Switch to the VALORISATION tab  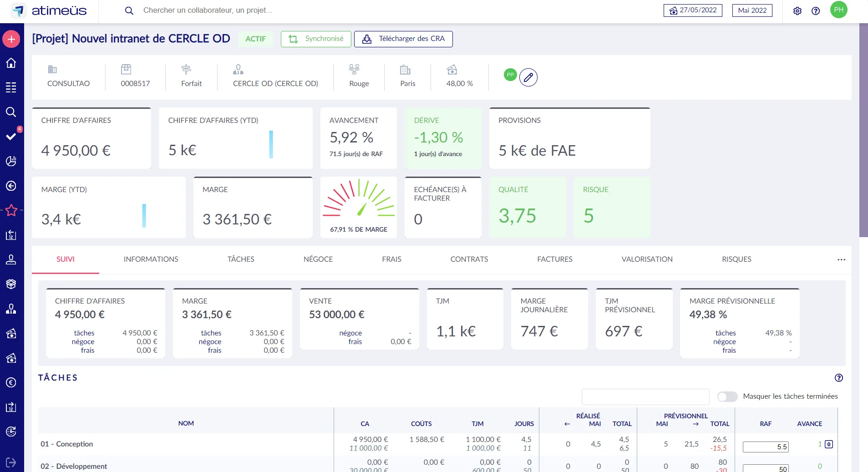point(647,259)
